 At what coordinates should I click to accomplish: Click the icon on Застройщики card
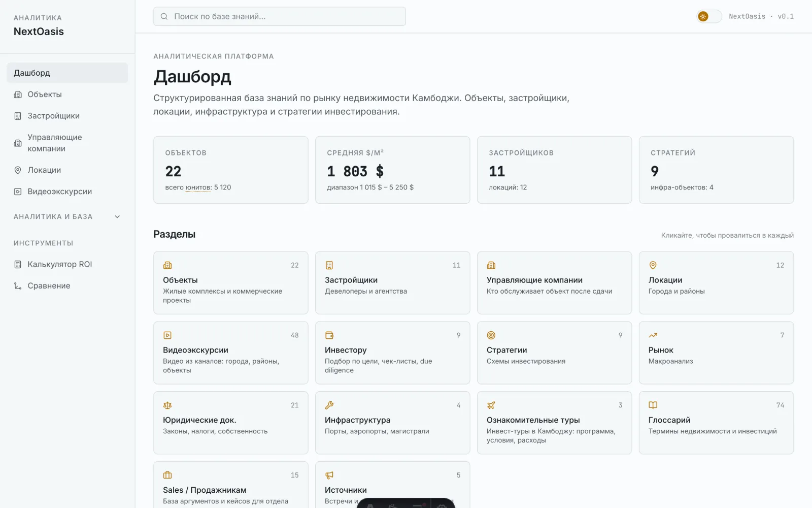(x=329, y=265)
